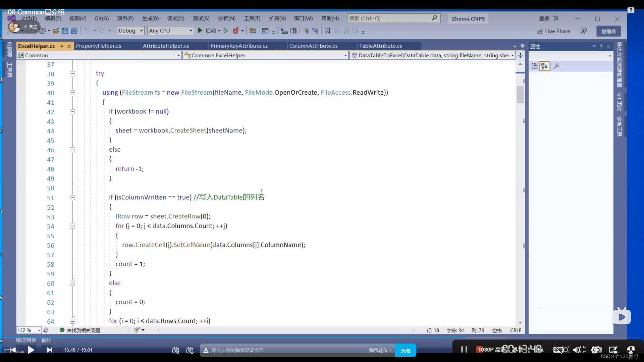Click the Redo arrow icon
The width and height of the screenshot is (644, 362).
(102, 31)
